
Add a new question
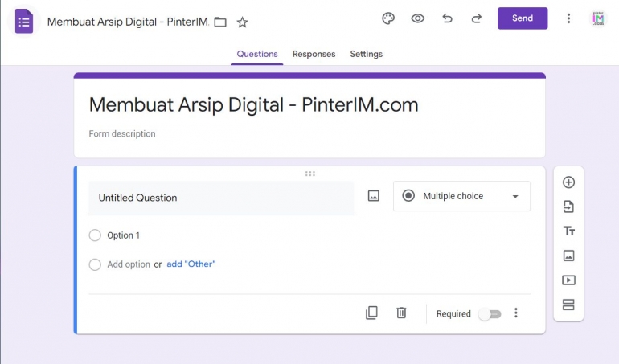[x=568, y=182]
